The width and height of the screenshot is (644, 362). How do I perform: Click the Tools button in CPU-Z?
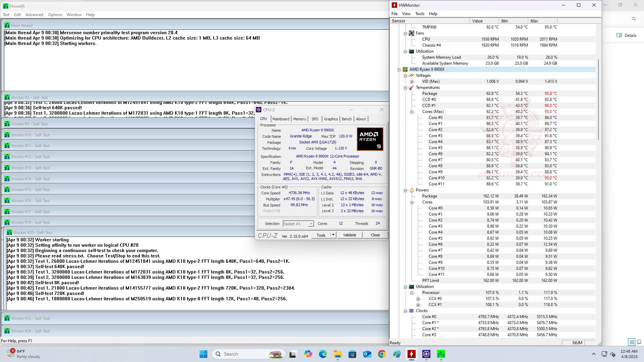click(321, 235)
